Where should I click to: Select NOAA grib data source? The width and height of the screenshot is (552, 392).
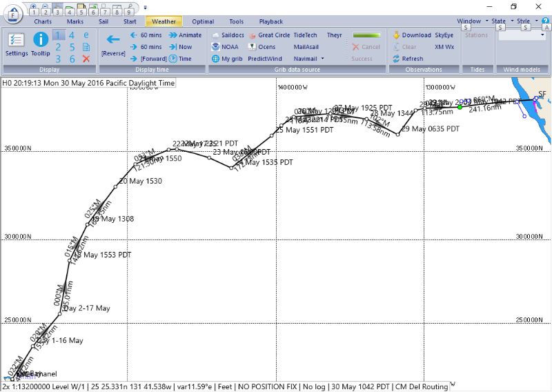click(224, 47)
